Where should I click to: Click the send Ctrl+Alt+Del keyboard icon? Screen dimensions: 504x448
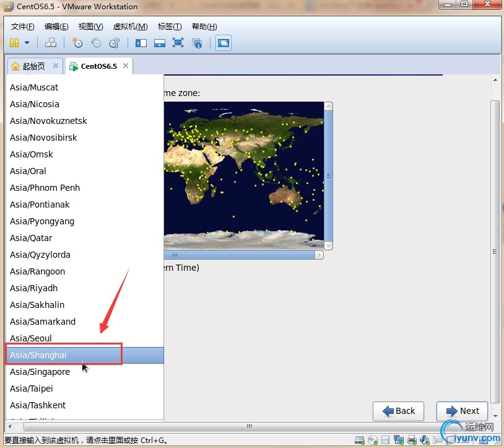click(x=51, y=43)
